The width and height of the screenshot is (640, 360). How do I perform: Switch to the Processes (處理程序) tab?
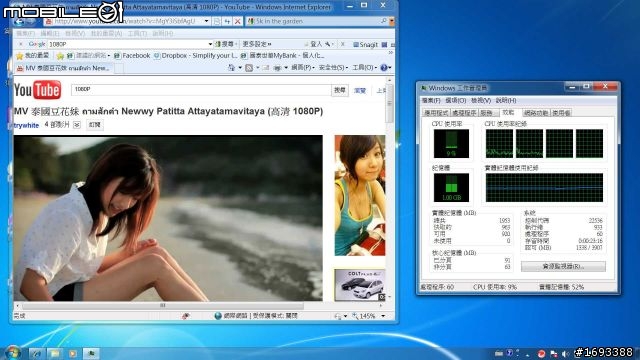click(x=464, y=113)
